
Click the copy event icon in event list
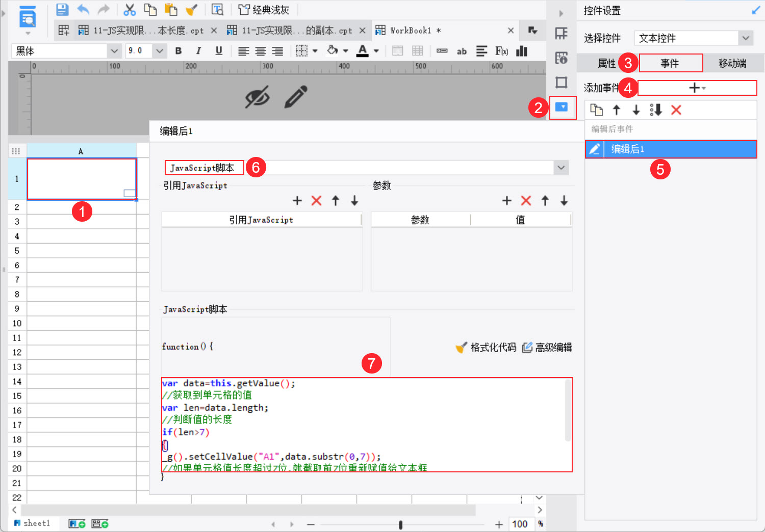point(596,110)
